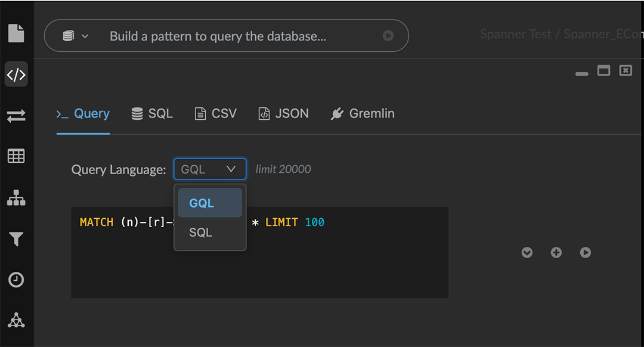This screenshot has width=644, height=347.
Task: Select the schema hierarchy icon in the sidebar
Action: [x=16, y=197]
